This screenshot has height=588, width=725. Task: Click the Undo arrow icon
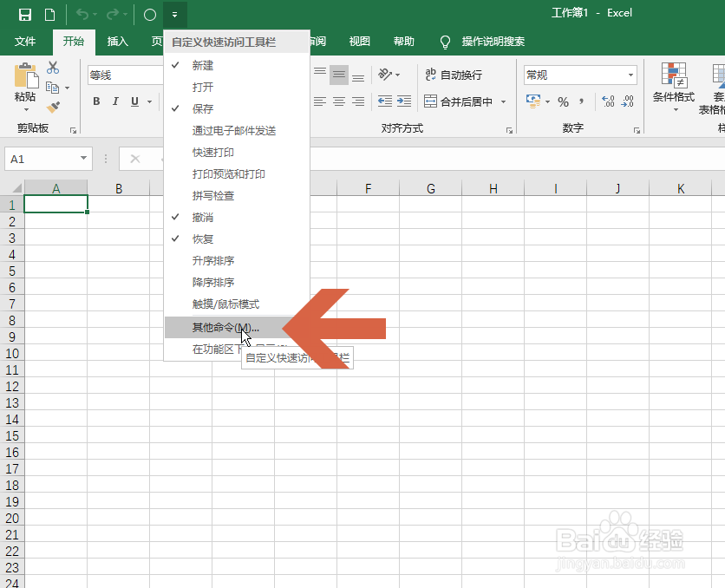pyautogui.click(x=82, y=15)
